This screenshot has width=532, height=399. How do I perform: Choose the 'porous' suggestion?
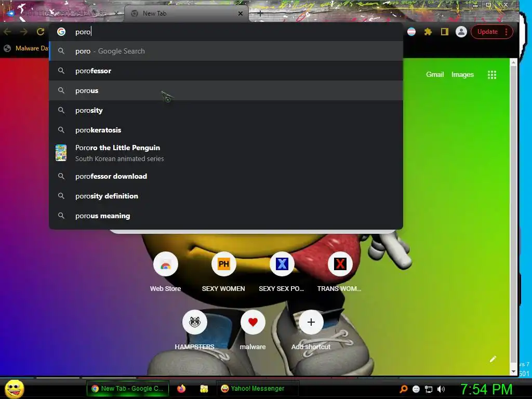point(226,90)
